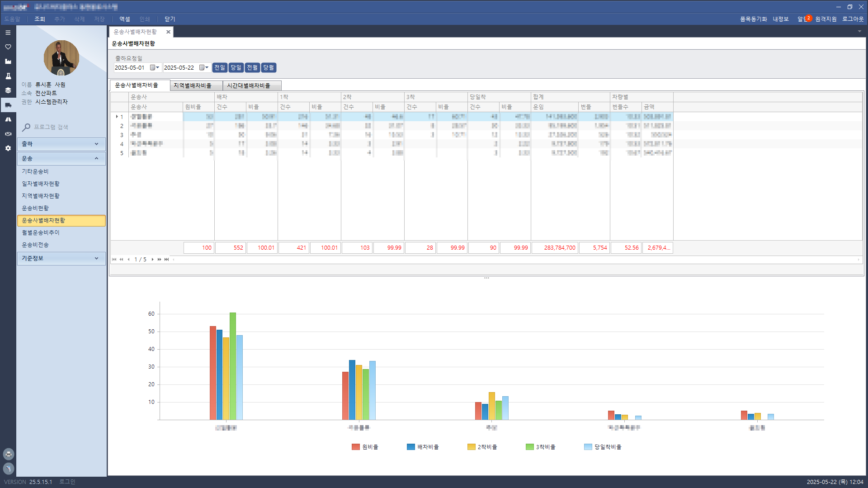The width and height of the screenshot is (868, 488).
Task: Close the 운송사별배차현황 tab
Action: (168, 32)
